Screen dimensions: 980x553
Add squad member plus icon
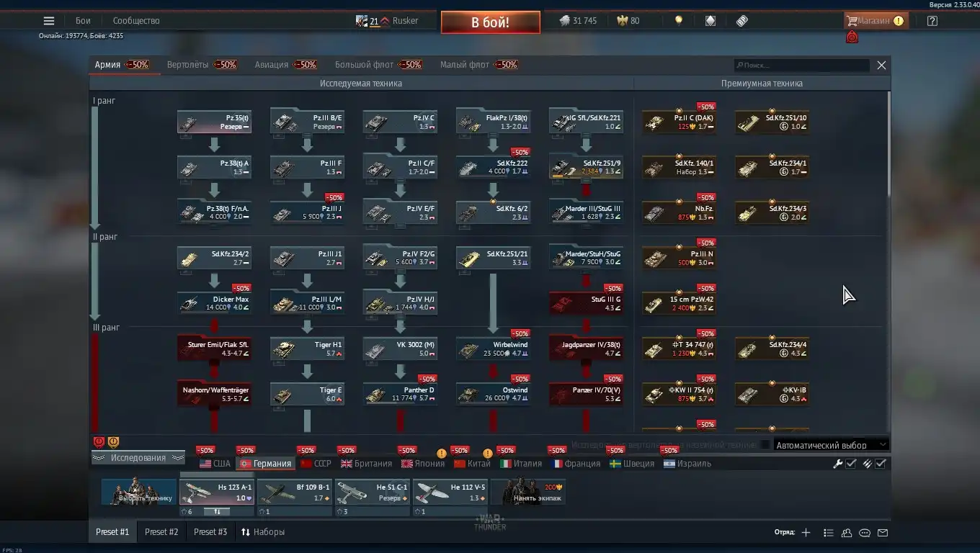(x=806, y=533)
